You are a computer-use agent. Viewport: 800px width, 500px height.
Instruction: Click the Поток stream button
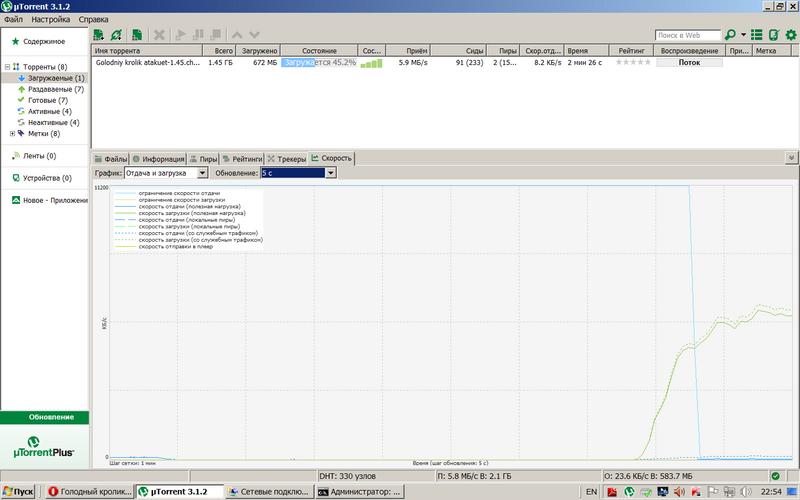[689, 62]
